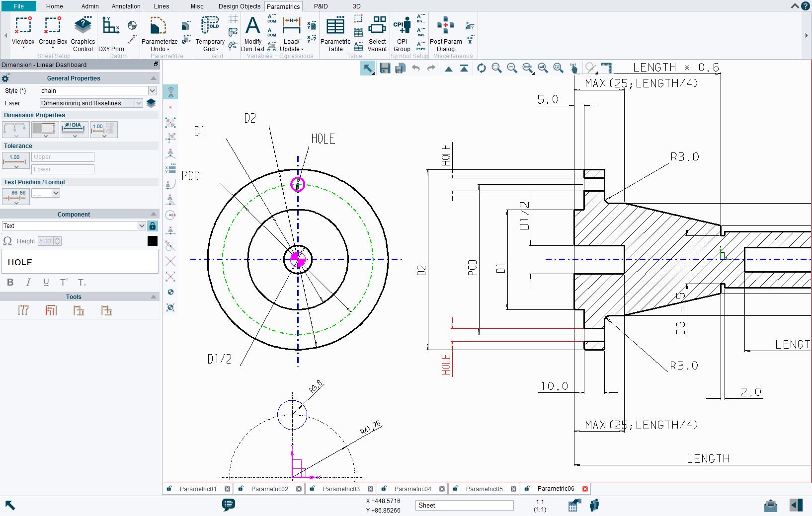Toggle italic text formatting
Image resolution: width=812 pixels, height=516 pixels.
(28, 282)
